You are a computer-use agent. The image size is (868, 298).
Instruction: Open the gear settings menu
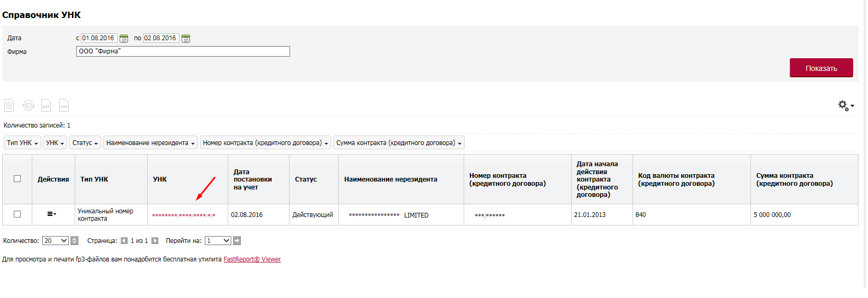846,106
